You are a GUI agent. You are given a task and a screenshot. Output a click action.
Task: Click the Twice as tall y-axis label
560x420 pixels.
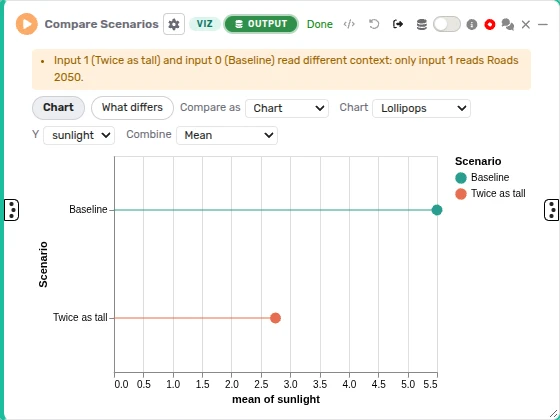pos(80,317)
